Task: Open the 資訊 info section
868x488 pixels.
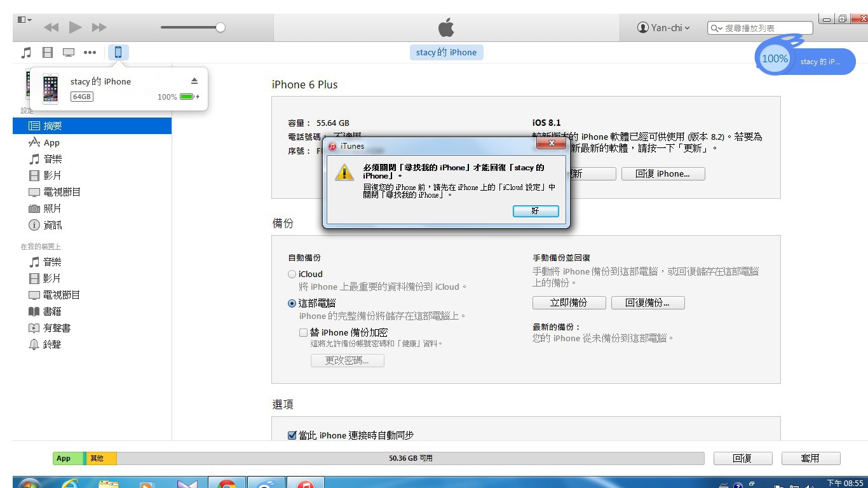Action: pyautogui.click(x=92, y=225)
